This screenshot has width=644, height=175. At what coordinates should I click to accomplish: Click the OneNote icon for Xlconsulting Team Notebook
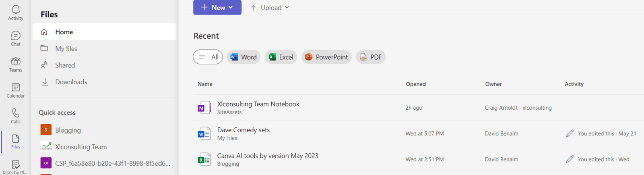(204, 108)
